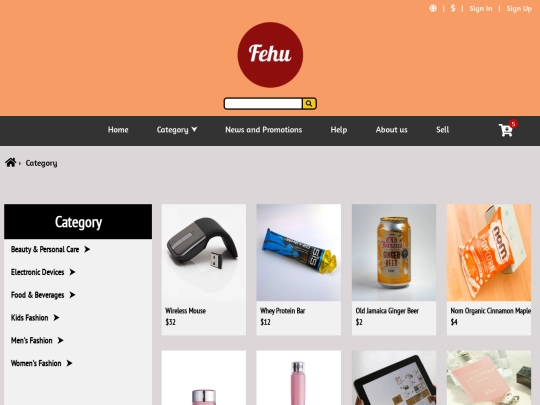Open the Category dropdown in navbar
This screenshot has width=540, height=405.
pyautogui.click(x=177, y=130)
